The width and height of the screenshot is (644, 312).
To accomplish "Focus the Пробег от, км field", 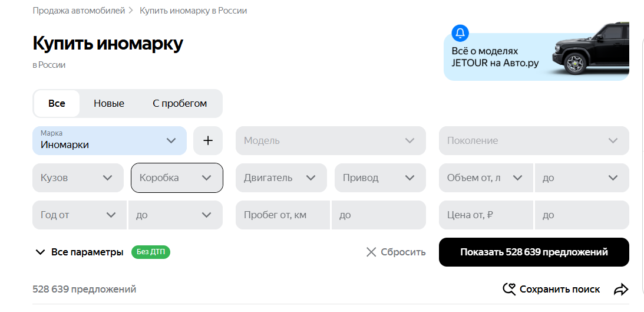I will (283, 215).
